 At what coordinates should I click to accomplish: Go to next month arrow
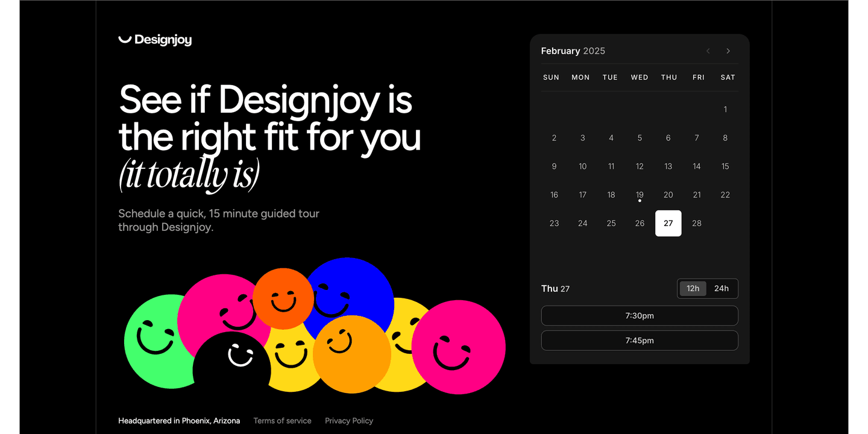tap(728, 51)
